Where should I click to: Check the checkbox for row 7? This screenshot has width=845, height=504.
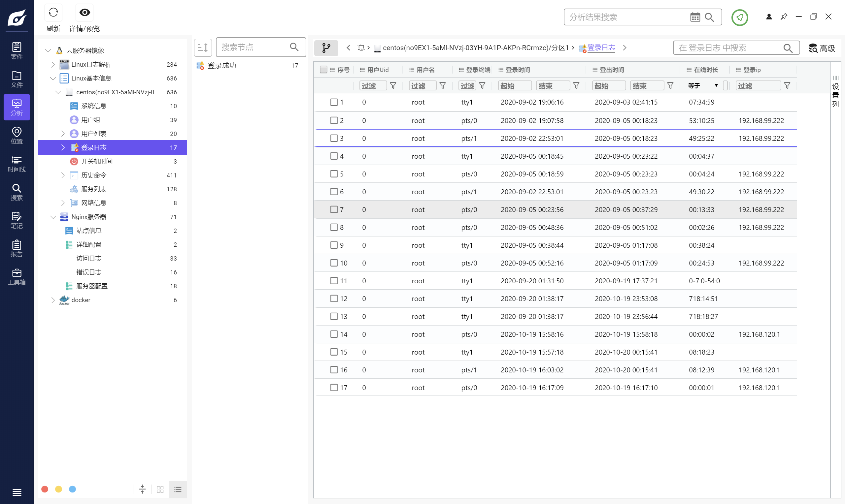click(334, 209)
